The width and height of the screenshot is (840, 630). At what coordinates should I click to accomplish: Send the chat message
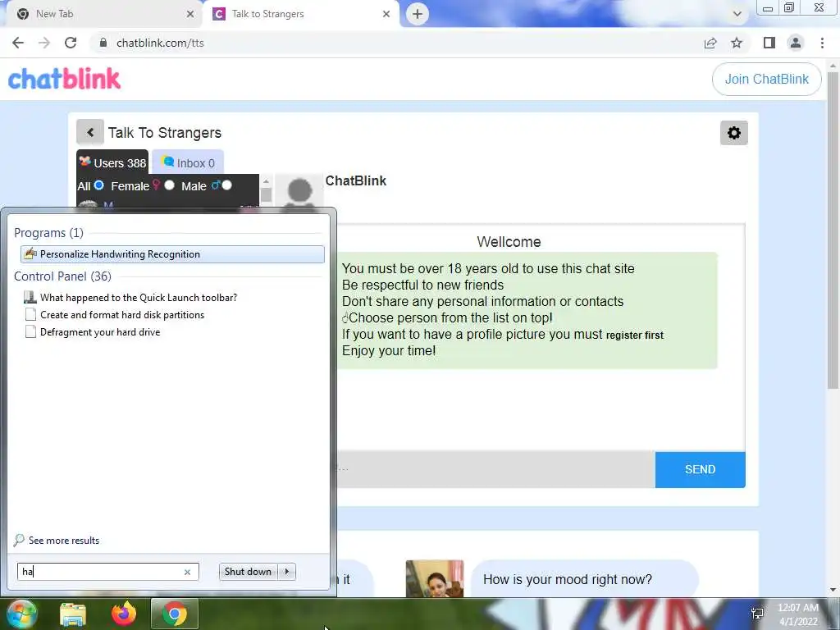(x=701, y=469)
